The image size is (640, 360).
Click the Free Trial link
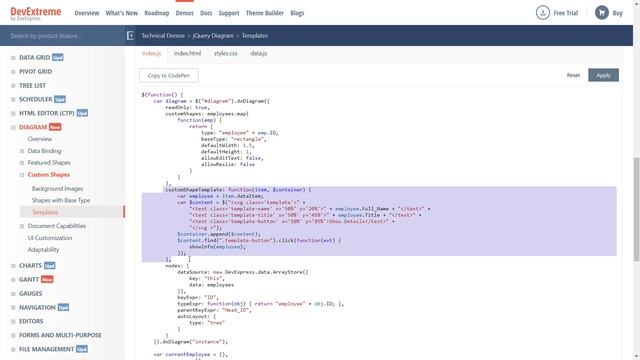pos(566,13)
